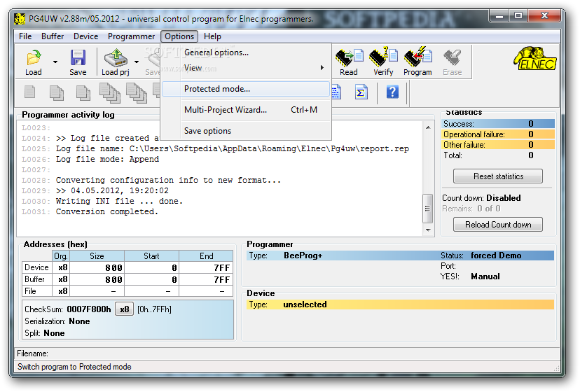580x392 pixels.
Task: Open the Device menu
Action: [x=86, y=36]
